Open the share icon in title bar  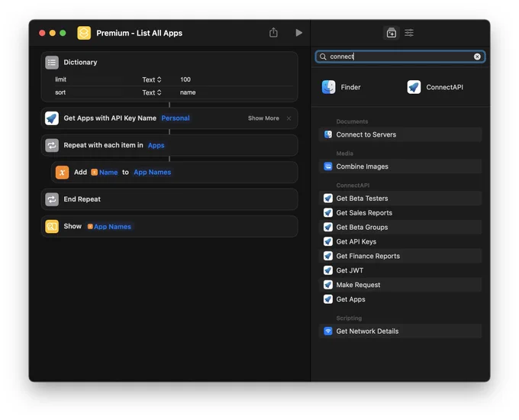(x=273, y=33)
